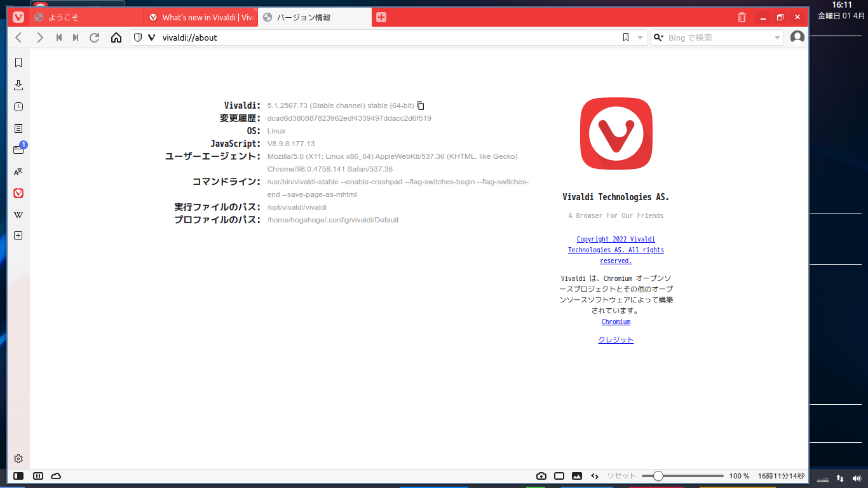This screenshot has height=488, width=868.
Task: Open a new tab with plus button
Action: [381, 17]
